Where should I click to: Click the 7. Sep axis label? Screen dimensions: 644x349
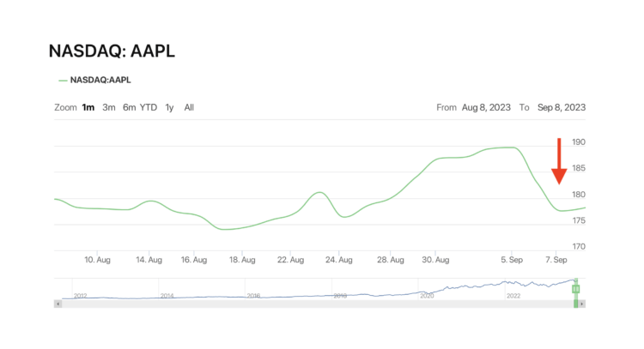pos(556,260)
